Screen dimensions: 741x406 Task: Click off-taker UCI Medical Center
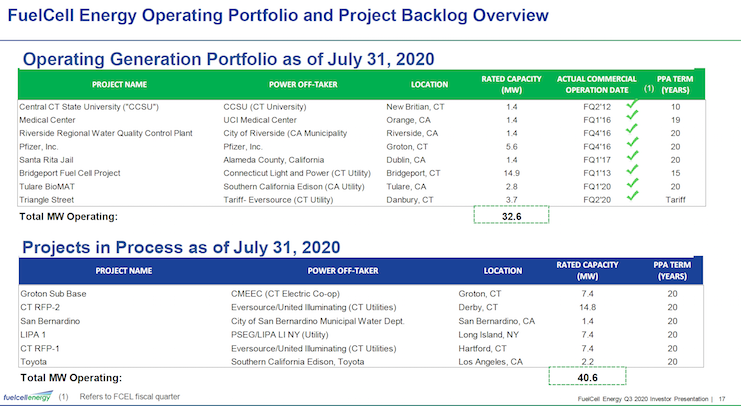pos(260,120)
